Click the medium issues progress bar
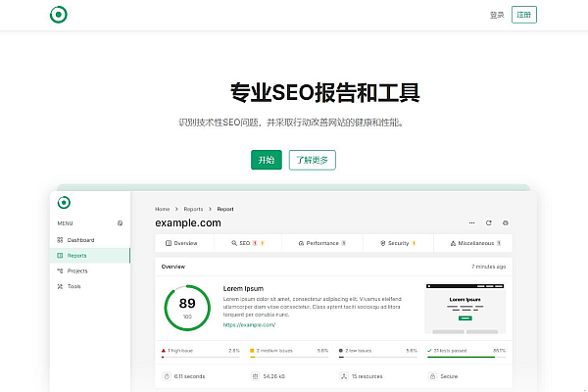This screenshot has height=392, width=588. [289, 357]
